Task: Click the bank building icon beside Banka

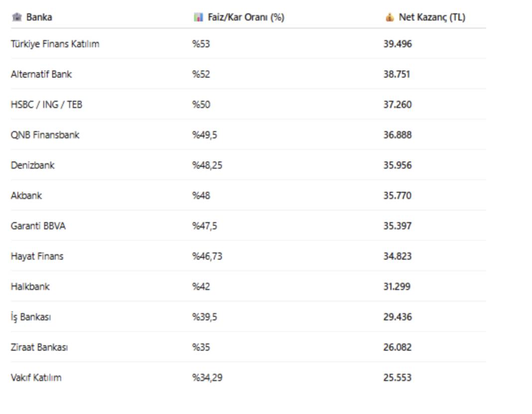Action: [16, 17]
